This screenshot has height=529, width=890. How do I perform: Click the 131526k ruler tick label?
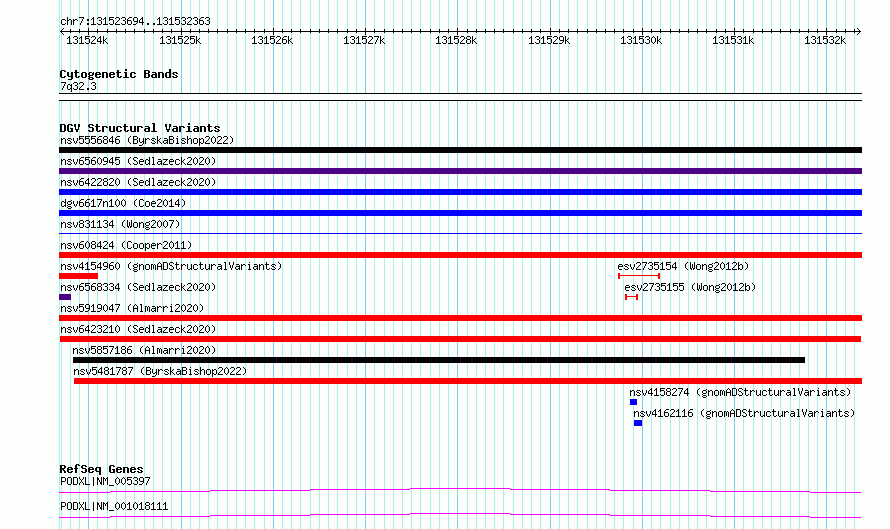pyautogui.click(x=272, y=40)
